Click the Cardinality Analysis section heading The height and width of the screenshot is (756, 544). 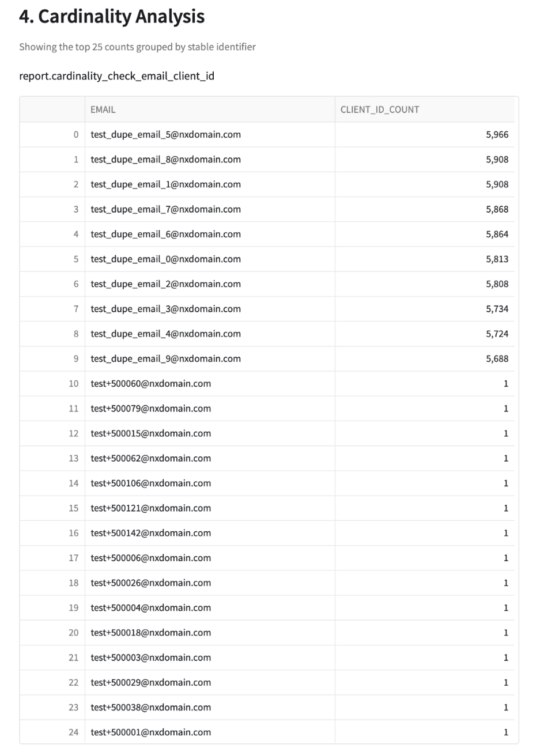pyautogui.click(x=112, y=16)
